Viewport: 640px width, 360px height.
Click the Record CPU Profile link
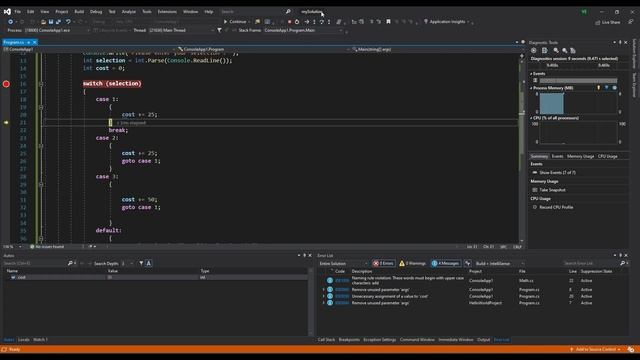(x=556, y=207)
